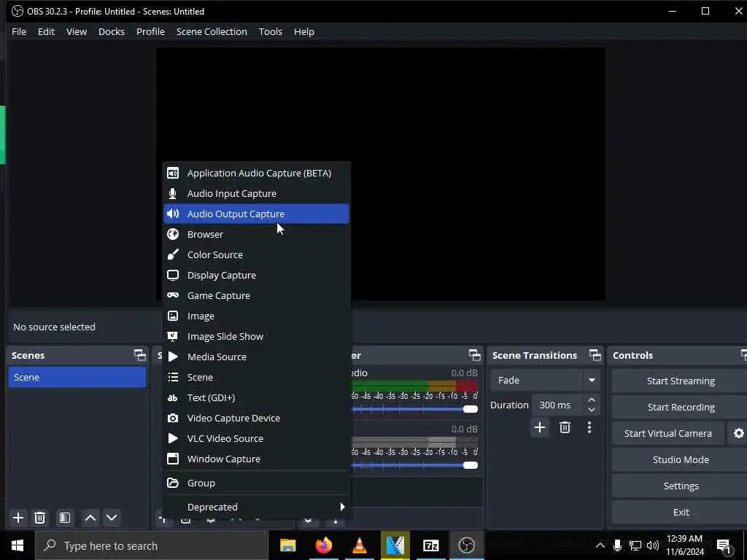The image size is (747, 560).
Task: Choose Window Capture source
Action: [256, 459]
